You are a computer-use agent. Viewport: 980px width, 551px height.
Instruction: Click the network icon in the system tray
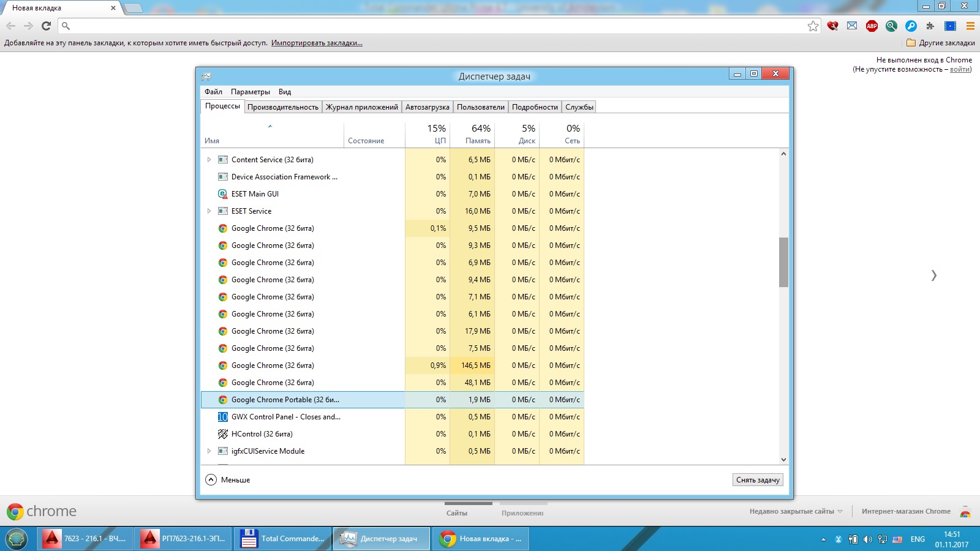[883, 539]
